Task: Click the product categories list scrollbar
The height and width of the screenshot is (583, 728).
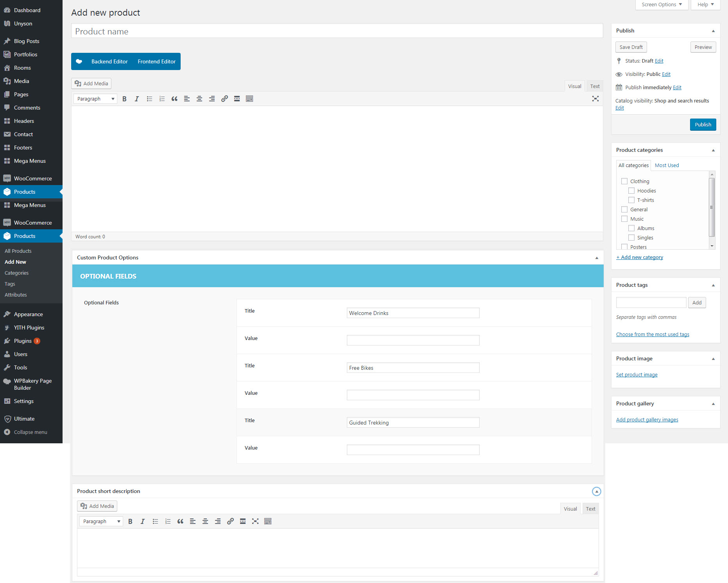Action: tap(712, 207)
